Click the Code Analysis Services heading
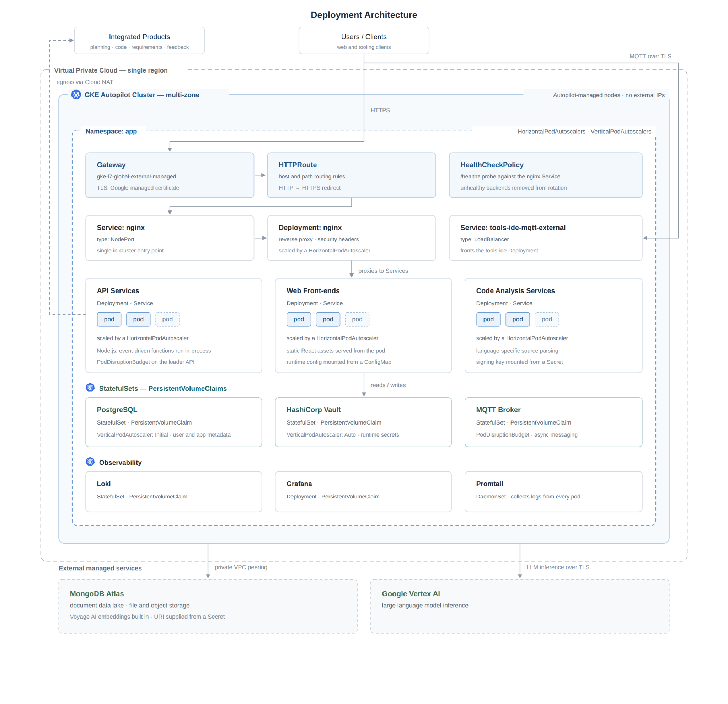Viewport: 728px width, 704px height. [515, 290]
